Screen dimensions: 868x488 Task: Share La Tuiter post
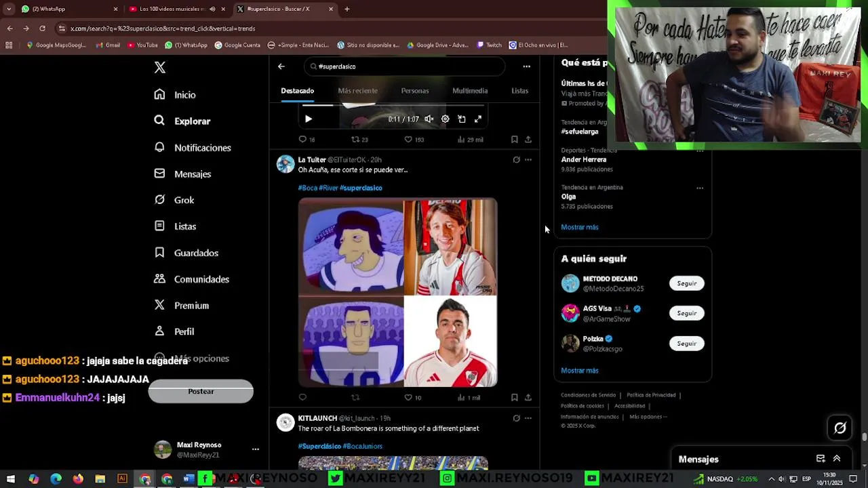[528, 398]
